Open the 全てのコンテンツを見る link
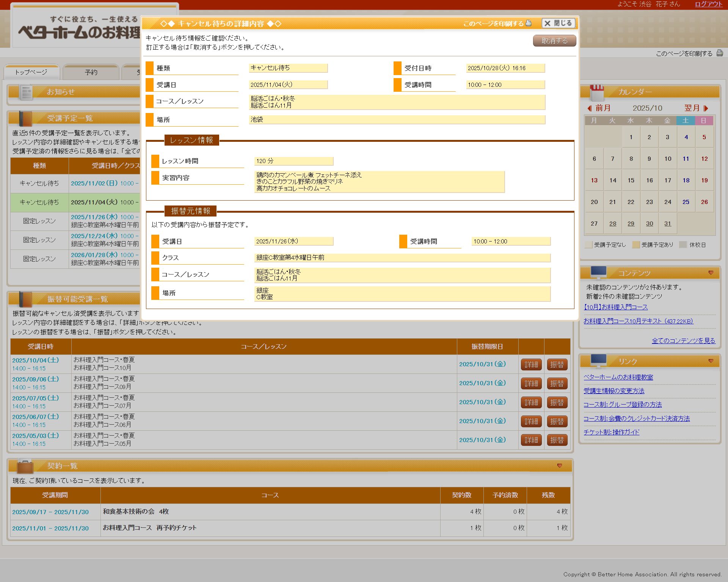The image size is (728, 582). click(683, 340)
